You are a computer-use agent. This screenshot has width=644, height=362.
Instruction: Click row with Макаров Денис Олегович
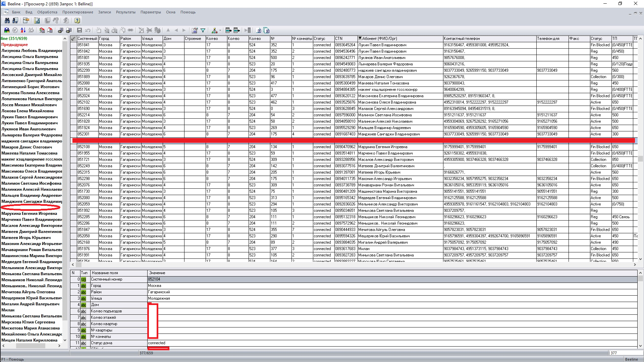(x=380, y=77)
